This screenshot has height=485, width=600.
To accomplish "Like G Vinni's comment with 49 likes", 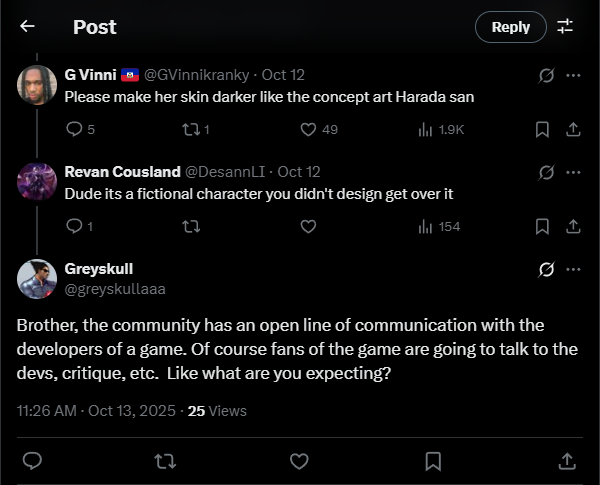I will 309,129.
